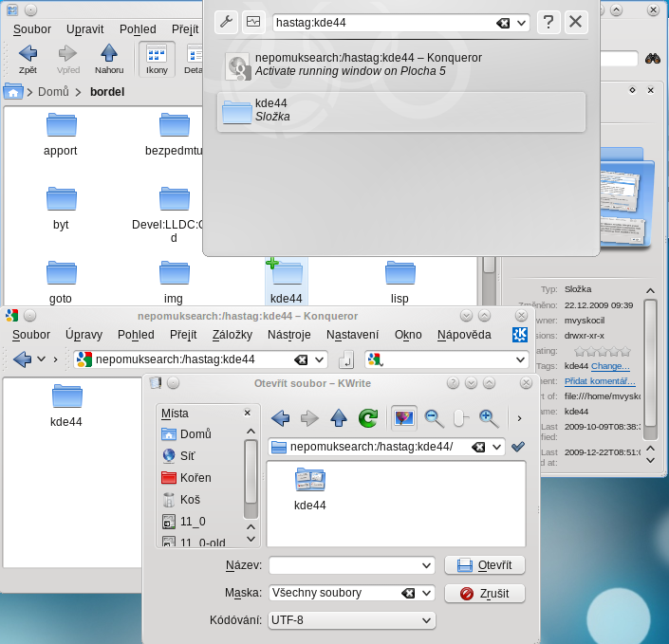Open Nastavení menu in Konqueror
This screenshot has width=669, height=644.
(x=352, y=335)
